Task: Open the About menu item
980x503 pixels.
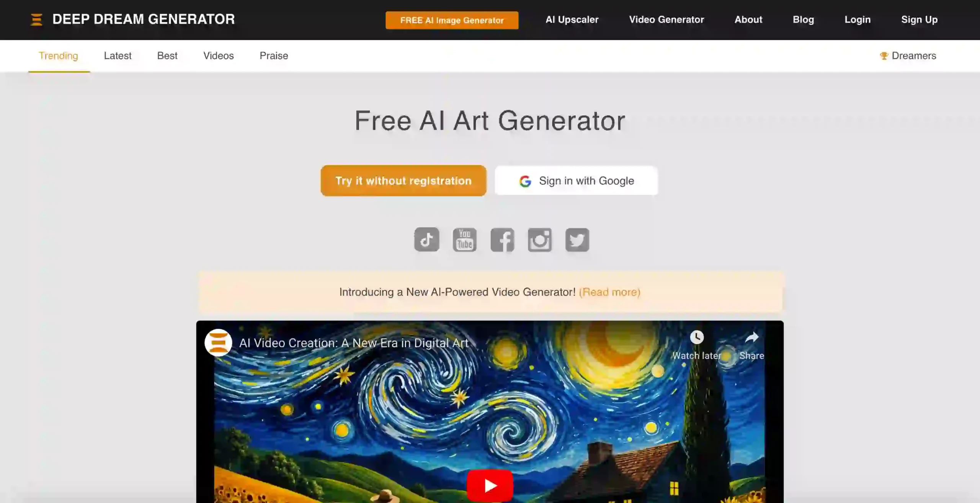Action: [748, 19]
